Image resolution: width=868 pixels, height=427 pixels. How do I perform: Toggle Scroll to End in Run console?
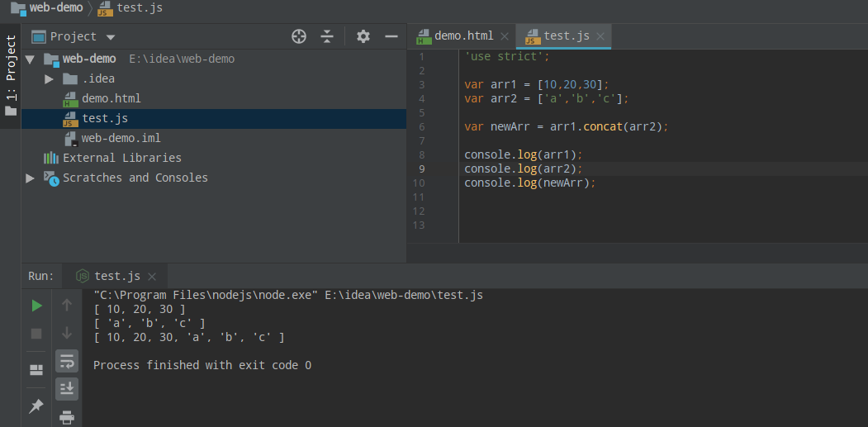67,389
